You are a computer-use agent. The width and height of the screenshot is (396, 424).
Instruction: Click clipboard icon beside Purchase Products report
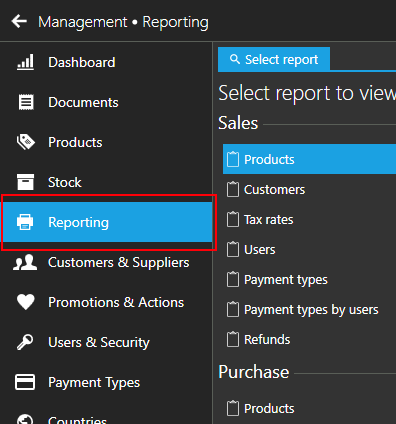(x=233, y=408)
